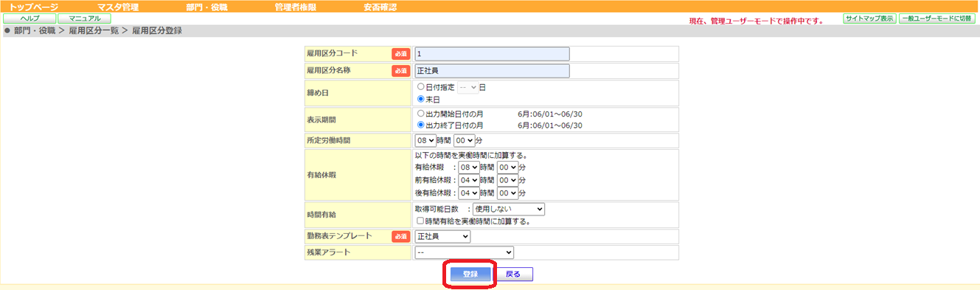Click the 時間有給 row label
Viewport: 980px width, 290px height.
coord(322,215)
